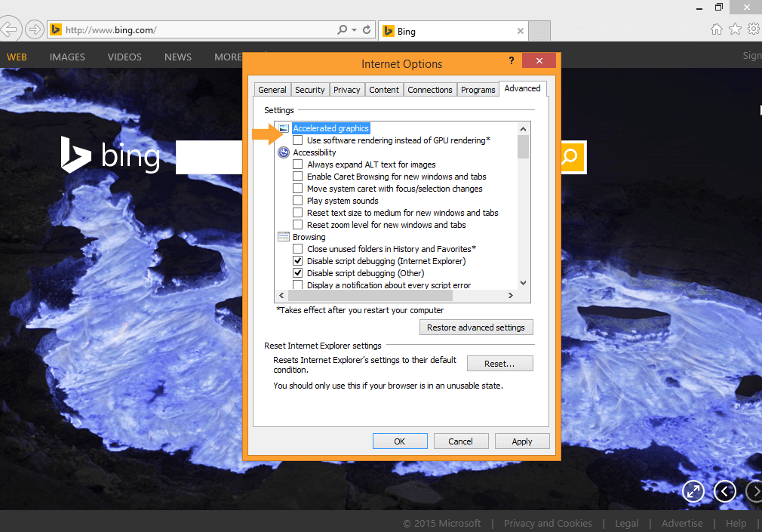The image size is (762, 532).
Task: Check Close unused folders in History
Action: point(298,249)
